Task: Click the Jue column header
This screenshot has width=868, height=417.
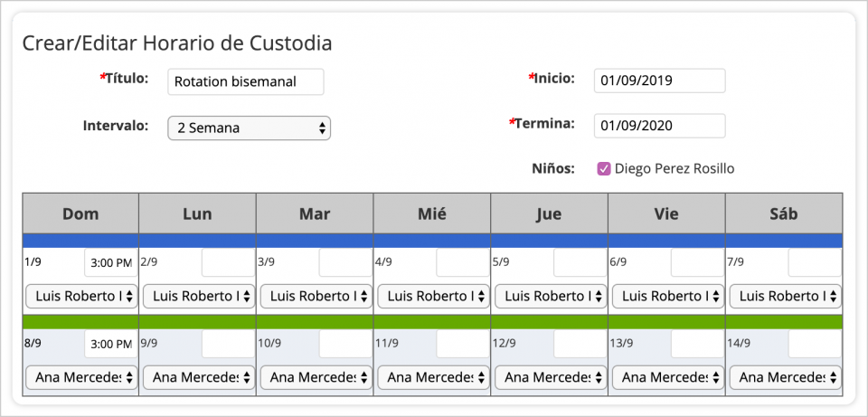Action: 550,213
